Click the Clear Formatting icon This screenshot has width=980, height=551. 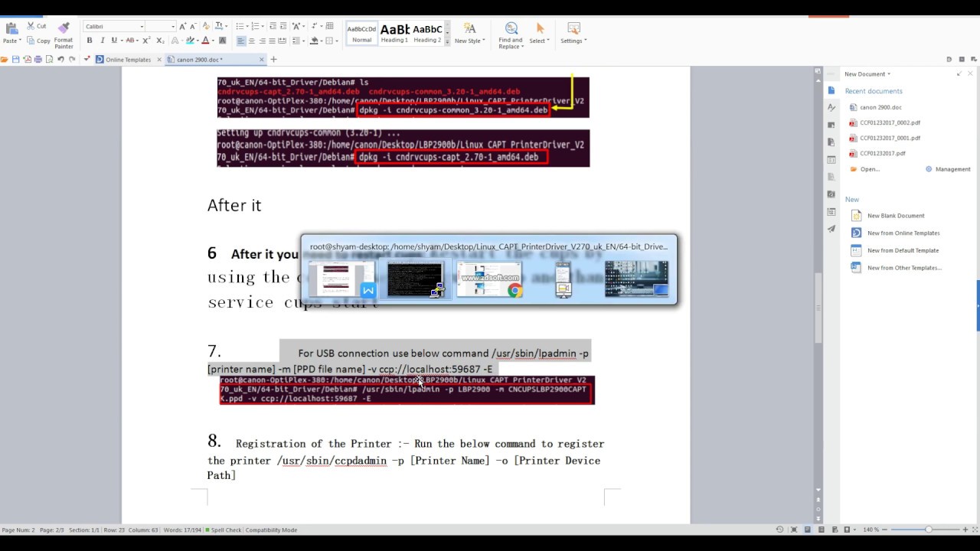207,26
